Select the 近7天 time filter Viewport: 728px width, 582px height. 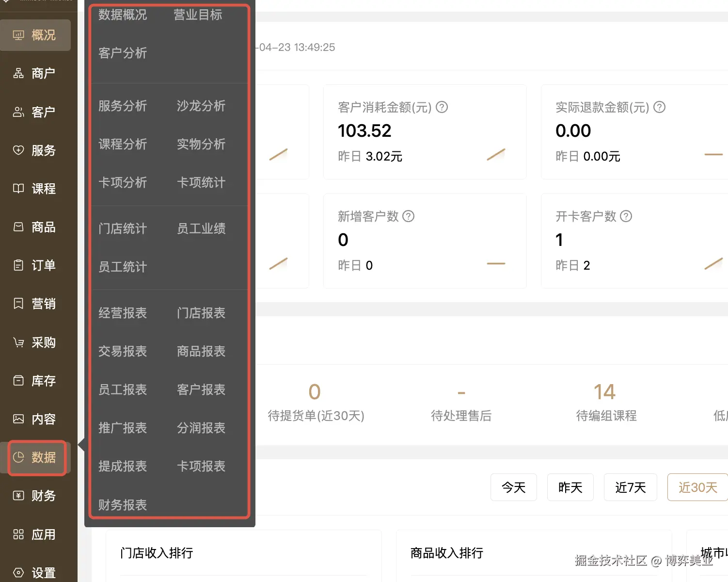tap(630, 487)
